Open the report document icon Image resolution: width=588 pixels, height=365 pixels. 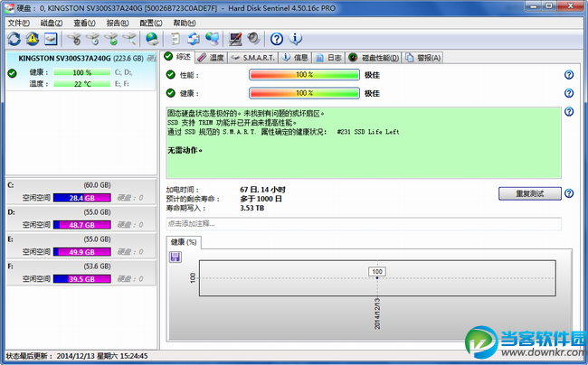click(175, 39)
